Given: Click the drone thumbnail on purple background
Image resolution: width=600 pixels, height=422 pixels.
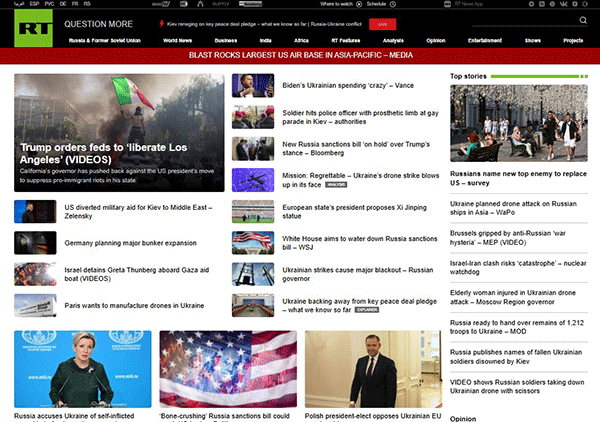Looking at the screenshot, I should point(253,180).
